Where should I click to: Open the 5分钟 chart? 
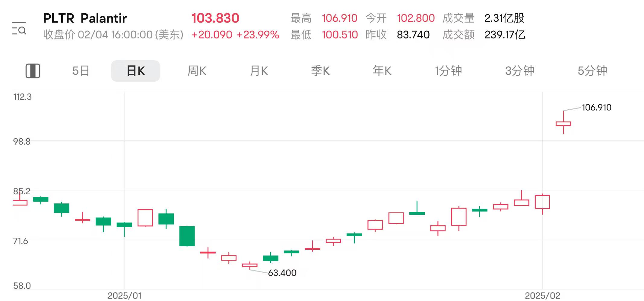pyautogui.click(x=592, y=71)
